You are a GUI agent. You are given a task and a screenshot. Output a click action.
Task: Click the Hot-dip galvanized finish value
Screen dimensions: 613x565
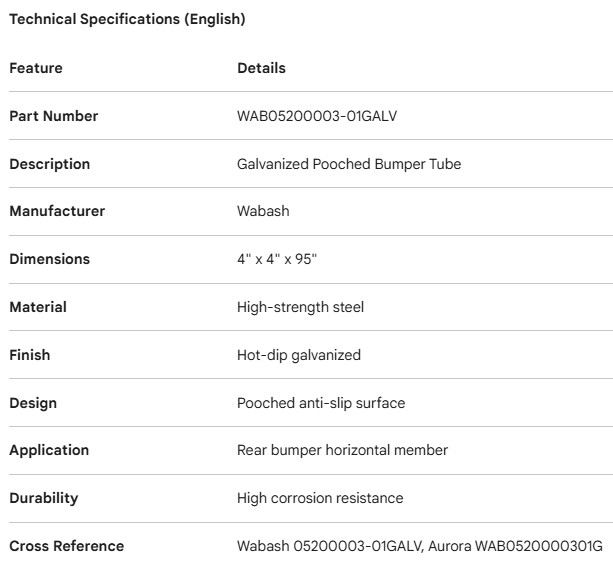point(299,355)
